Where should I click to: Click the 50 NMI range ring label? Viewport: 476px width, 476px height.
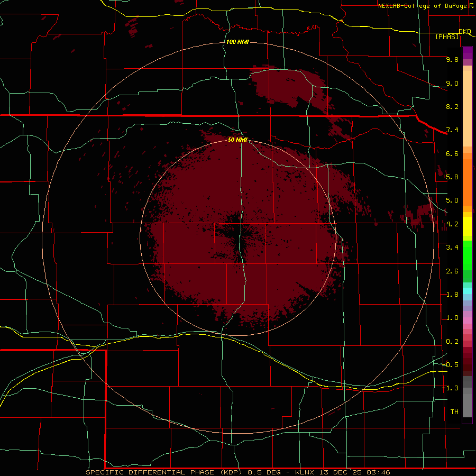237,140
